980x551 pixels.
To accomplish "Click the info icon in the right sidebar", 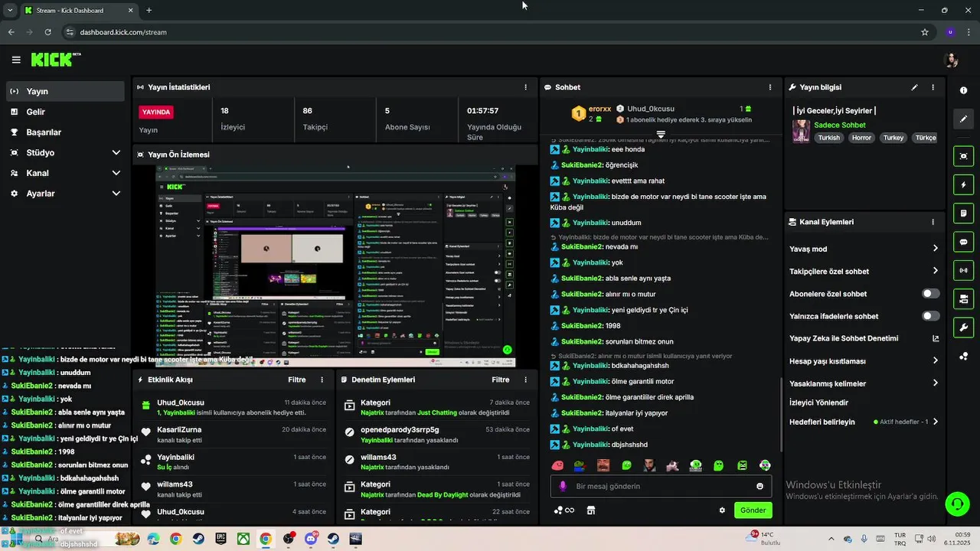I will coord(963,90).
